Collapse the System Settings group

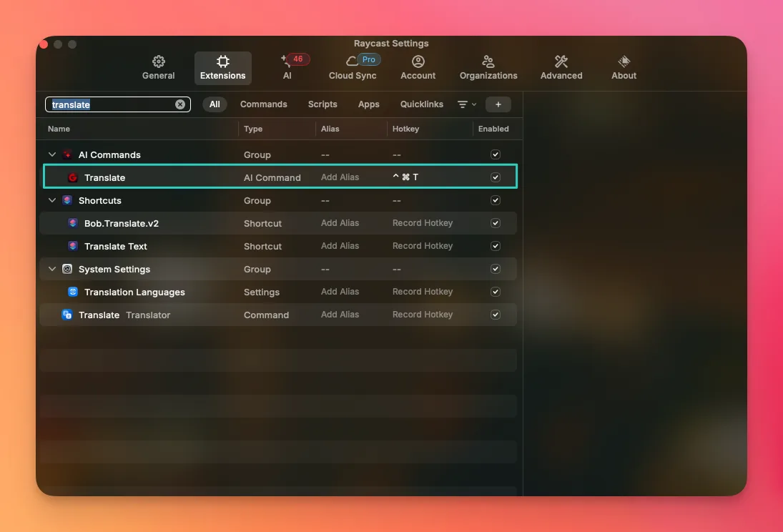tap(52, 269)
